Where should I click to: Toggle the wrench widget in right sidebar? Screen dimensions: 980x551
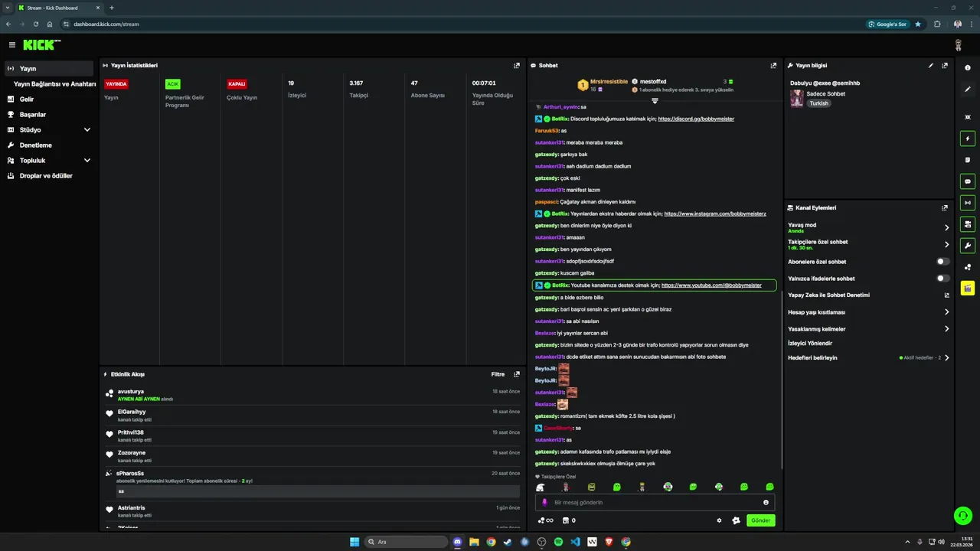(x=968, y=246)
